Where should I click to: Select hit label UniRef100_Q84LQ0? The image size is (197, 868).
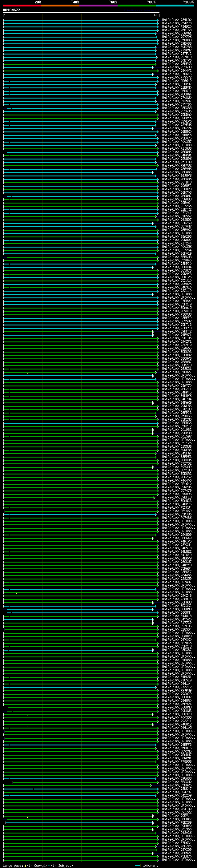coord(177,20)
